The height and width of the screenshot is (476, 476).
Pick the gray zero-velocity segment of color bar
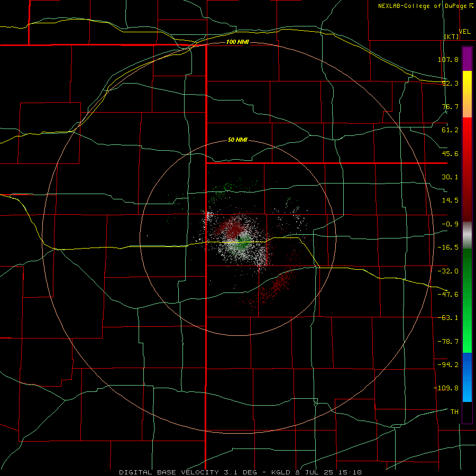coord(467,235)
